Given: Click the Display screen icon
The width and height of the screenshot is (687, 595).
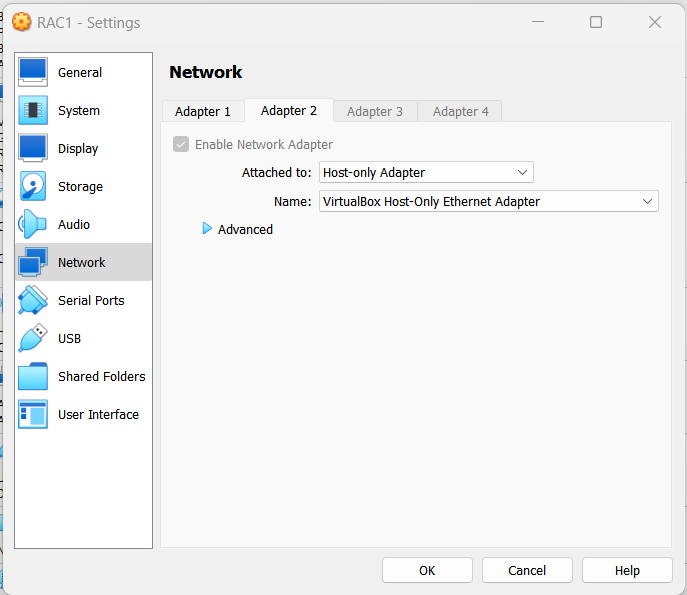Looking at the screenshot, I should click(x=33, y=148).
